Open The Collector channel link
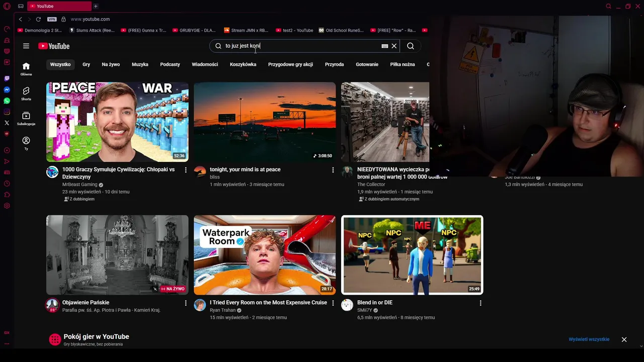 (x=371, y=185)
